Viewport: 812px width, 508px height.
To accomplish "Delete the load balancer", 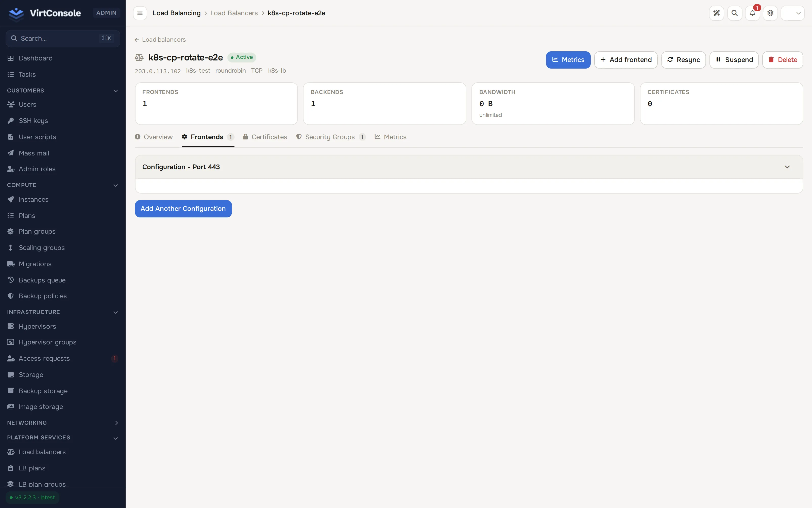I will (783, 60).
